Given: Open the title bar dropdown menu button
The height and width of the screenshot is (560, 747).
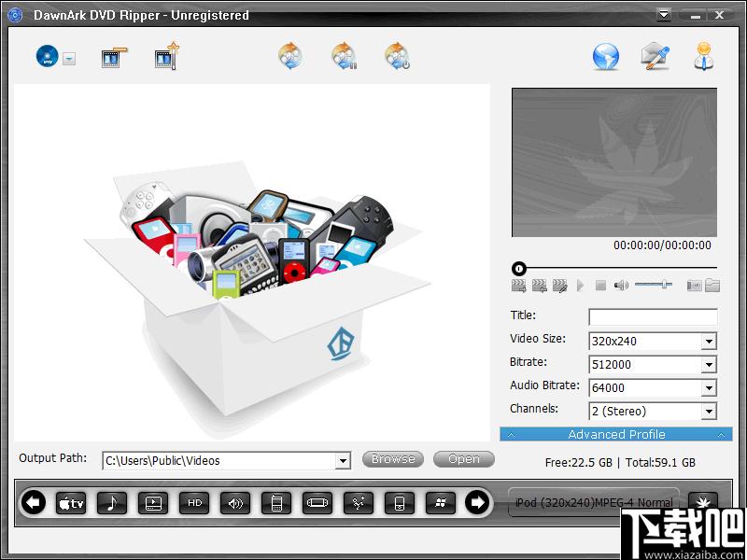Looking at the screenshot, I should tap(664, 15).
